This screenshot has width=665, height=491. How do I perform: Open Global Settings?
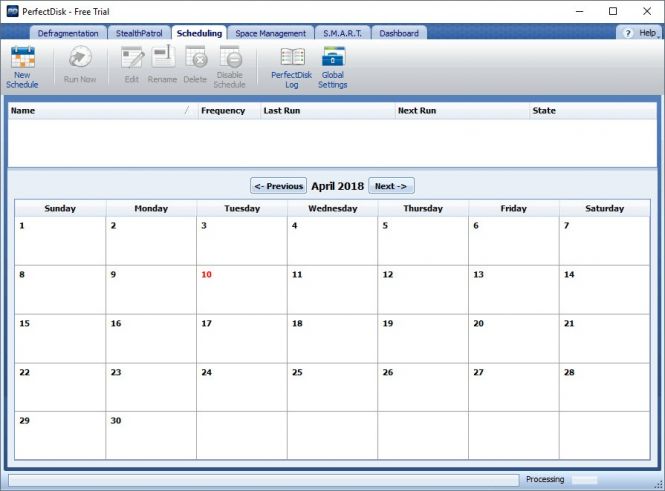[x=333, y=68]
